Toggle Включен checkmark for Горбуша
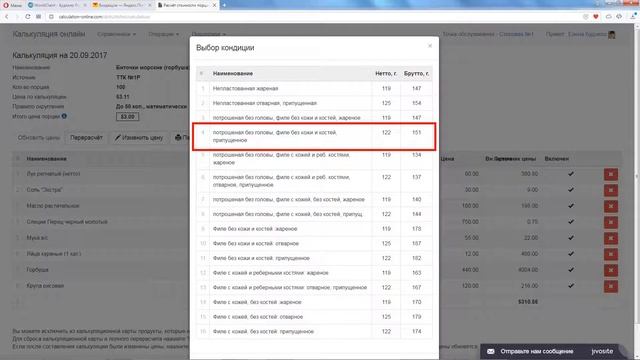 coord(571,269)
